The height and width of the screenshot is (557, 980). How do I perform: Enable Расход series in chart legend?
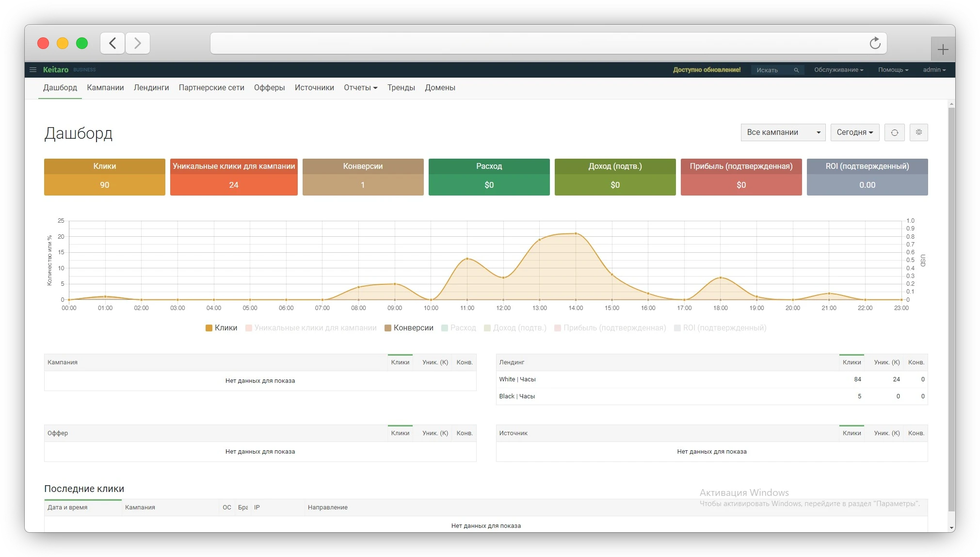click(x=459, y=328)
